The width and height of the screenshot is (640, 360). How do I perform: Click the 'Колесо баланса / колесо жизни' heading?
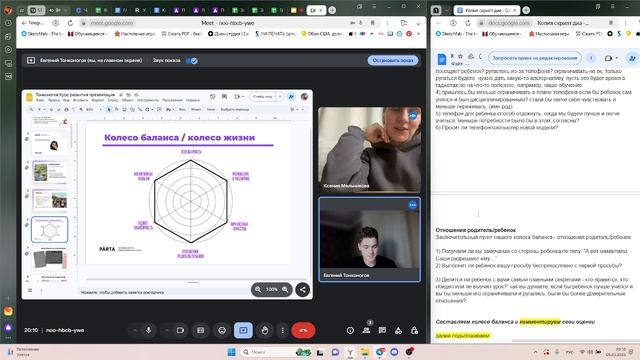click(180, 138)
